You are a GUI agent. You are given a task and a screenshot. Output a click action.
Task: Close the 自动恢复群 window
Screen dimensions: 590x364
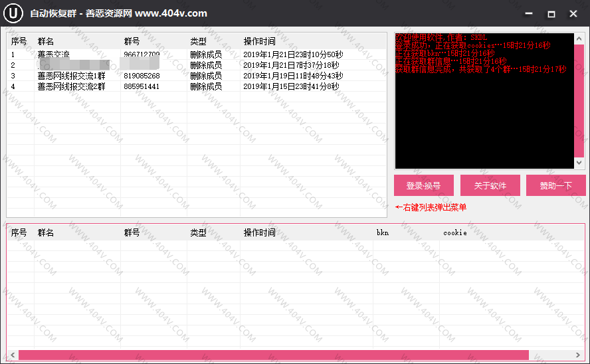(x=573, y=13)
